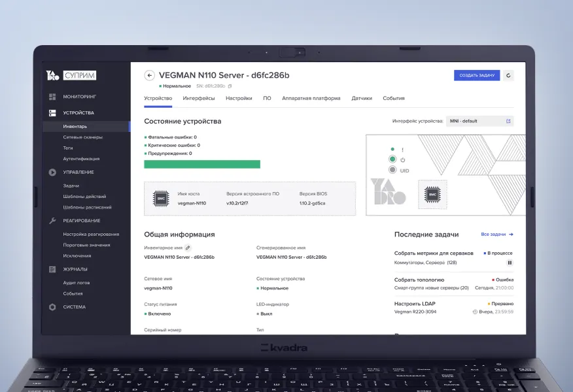Click the BMC chip on the server diagram
The height and width of the screenshot is (392, 573).
[x=432, y=195]
